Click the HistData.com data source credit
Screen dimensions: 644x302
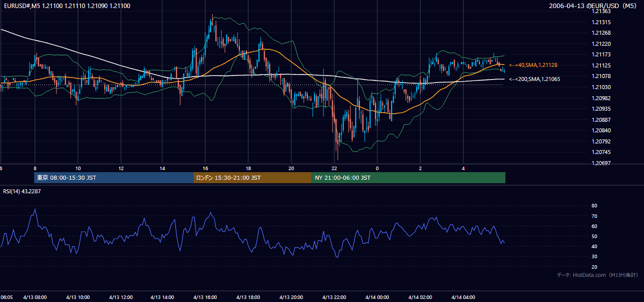pos(598,275)
